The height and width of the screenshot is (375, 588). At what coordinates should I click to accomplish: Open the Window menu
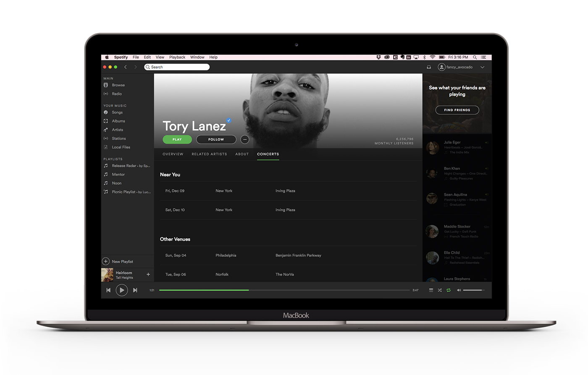tap(197, 57)
